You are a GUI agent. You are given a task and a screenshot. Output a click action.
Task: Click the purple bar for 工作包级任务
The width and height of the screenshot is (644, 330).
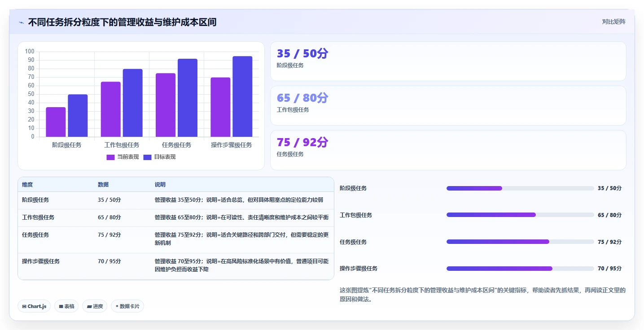click(x=110, y=109)
